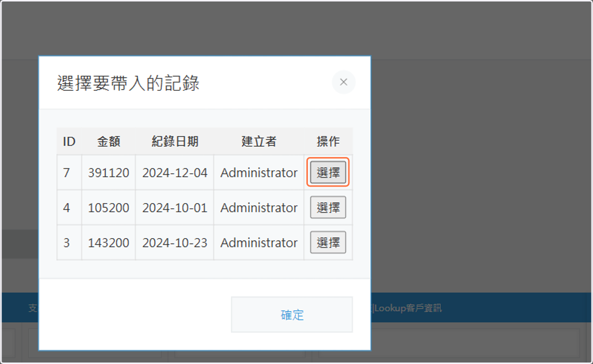Click Administrator in the ID 3 row
Viewport: 593px width, 364px height.
pyautogui.click(x=259, y=243)
